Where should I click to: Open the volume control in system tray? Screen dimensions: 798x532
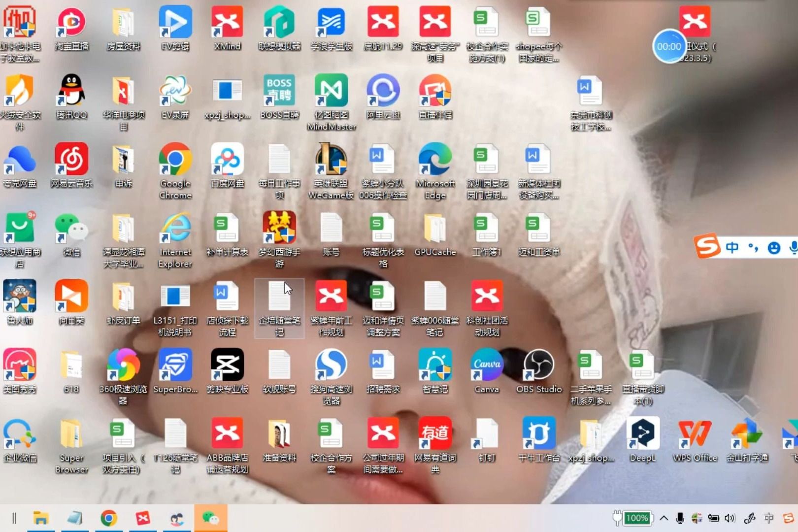tap(730, 518)
